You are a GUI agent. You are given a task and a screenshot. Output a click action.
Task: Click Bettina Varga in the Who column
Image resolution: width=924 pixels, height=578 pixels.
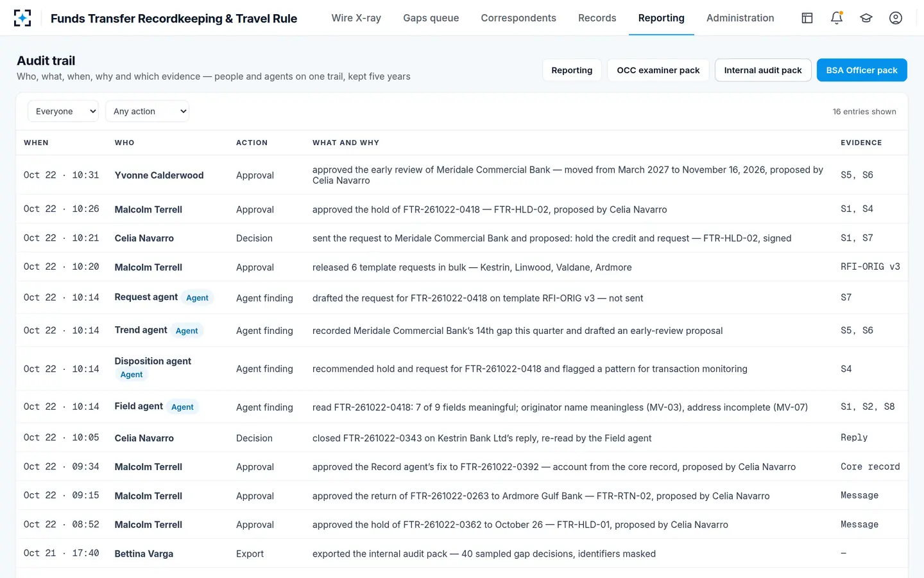(144, 554)
